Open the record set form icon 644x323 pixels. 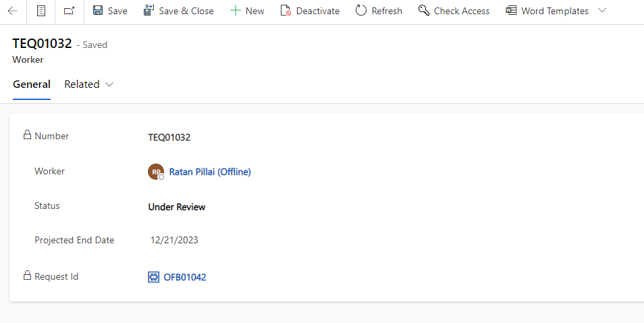click(41, 11)
